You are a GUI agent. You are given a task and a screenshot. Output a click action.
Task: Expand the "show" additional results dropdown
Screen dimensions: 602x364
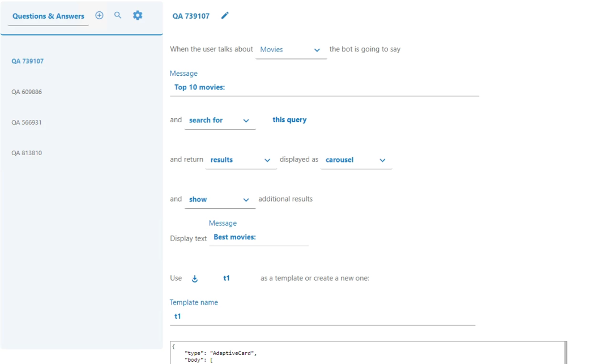[x=220, y=200]
